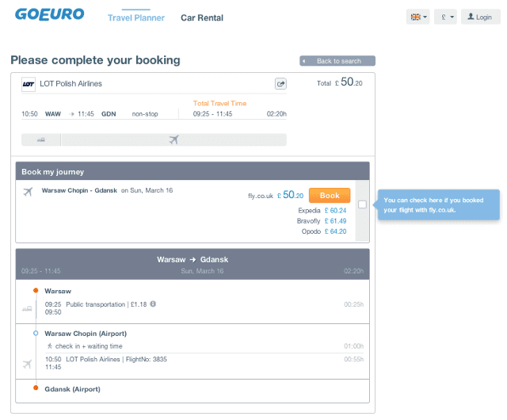This screenshot has width=507, height=420.
Task: Click the Gdansk (Airport) orange marker
Action: [36, 388]
